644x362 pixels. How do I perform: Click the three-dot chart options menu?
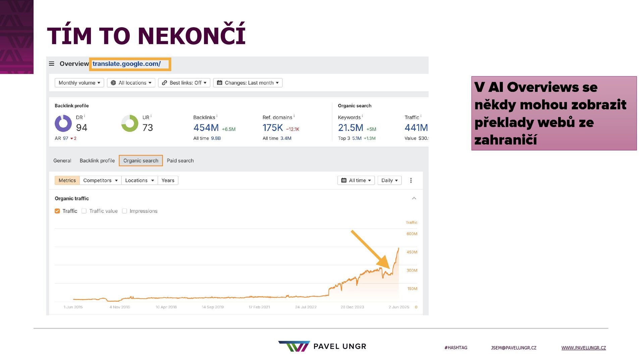point(411,180)
